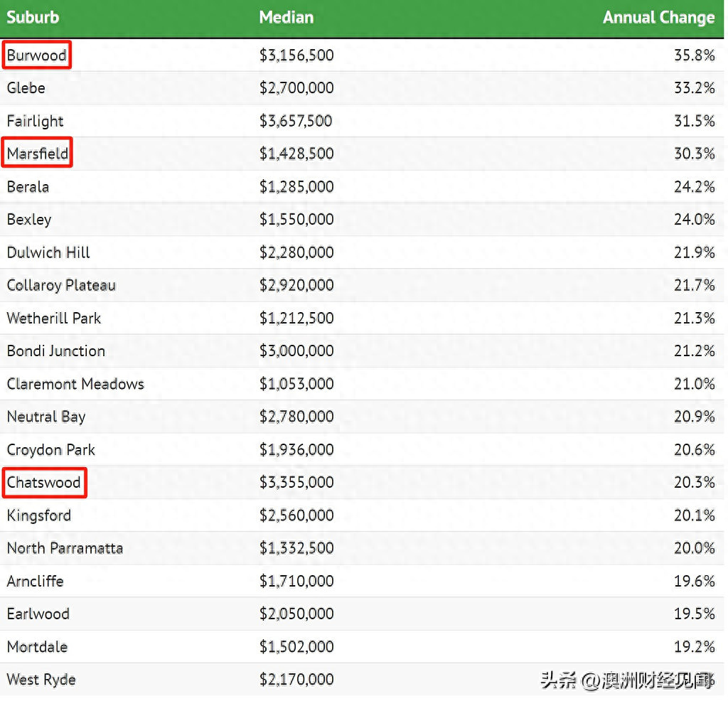Click on Fairlight suburb name

[36, 121]
